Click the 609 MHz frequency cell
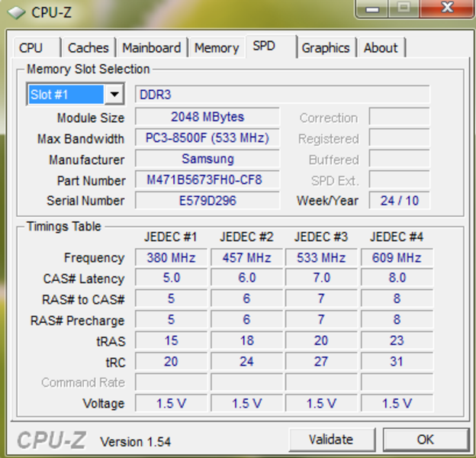Viewport: 476px width, 458px height. (x=397, y=258)
